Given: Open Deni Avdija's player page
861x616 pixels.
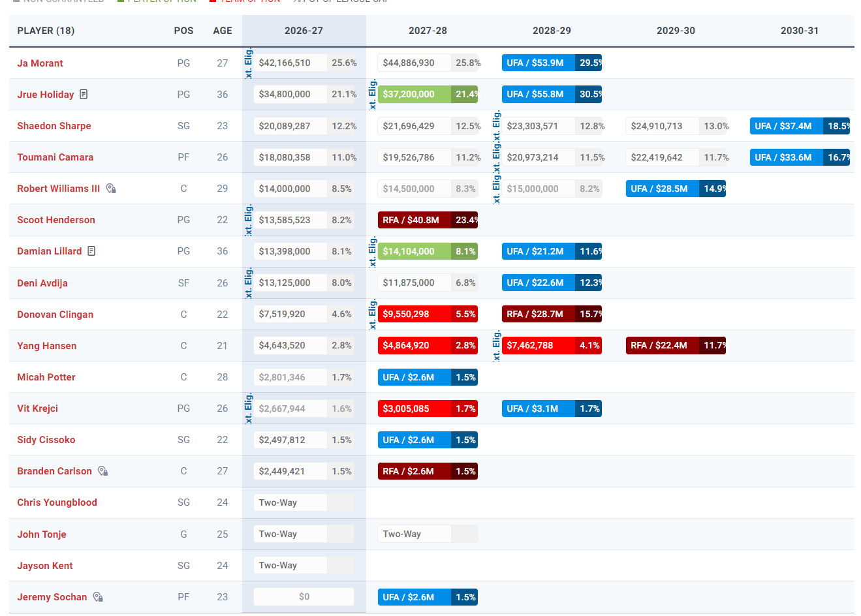Looking at the screenshot, I should coord(42,283).
